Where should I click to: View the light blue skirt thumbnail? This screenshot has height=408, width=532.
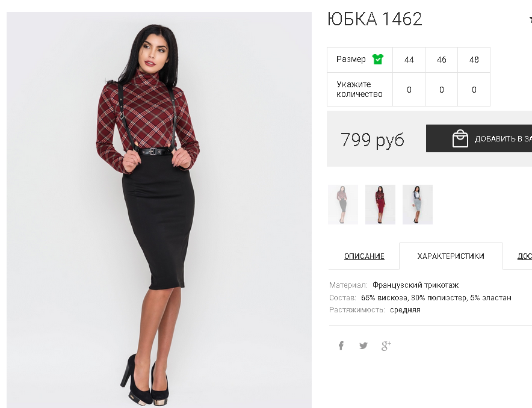(x=418, y=205)
